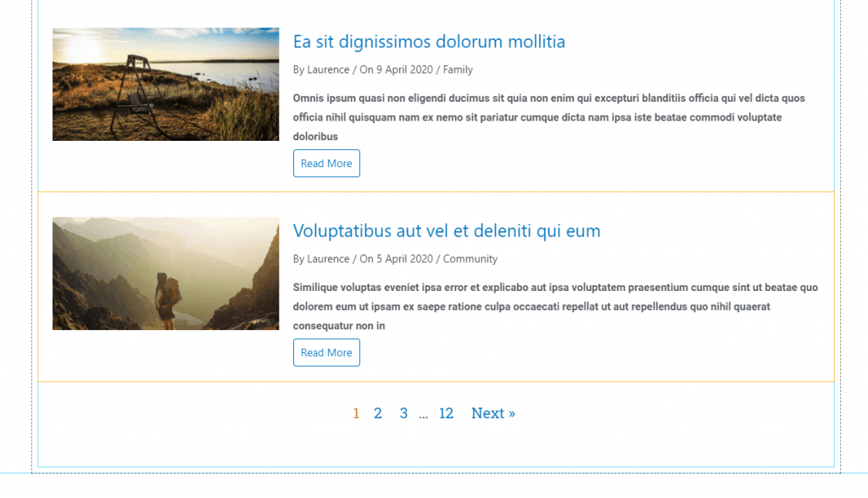Jump to page 3 in pagination
Screen dimensions: 868x498
pyautogui.click(x=403, y=414)
